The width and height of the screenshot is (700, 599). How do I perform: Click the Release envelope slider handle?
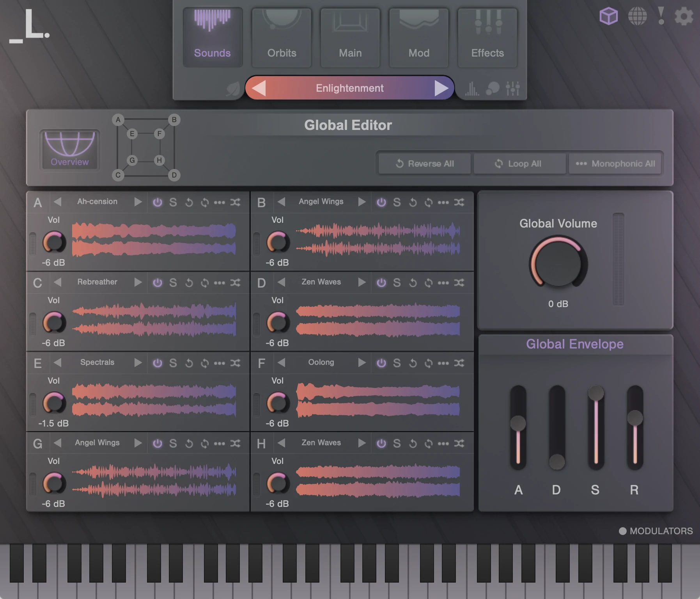click(x=635, y=418)
